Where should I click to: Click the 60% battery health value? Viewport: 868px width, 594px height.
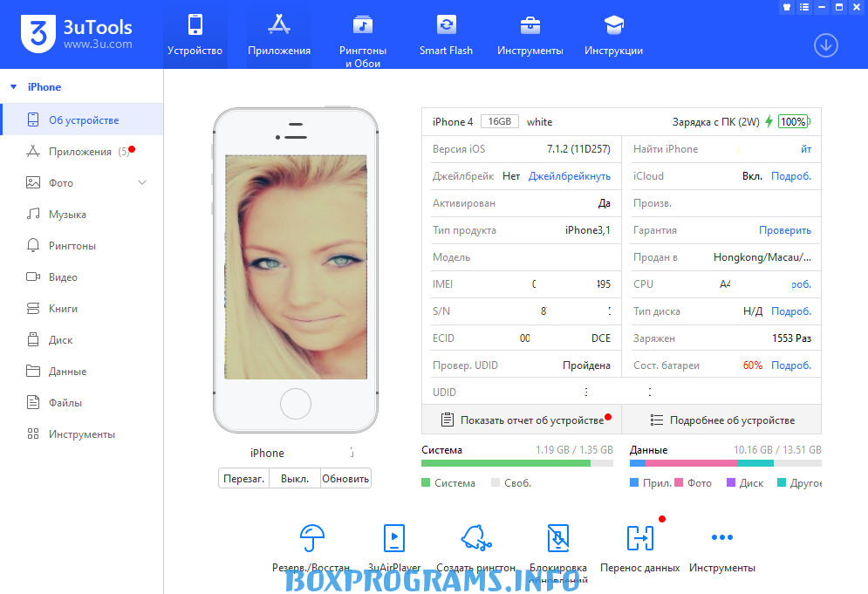(x=752, y=365)
